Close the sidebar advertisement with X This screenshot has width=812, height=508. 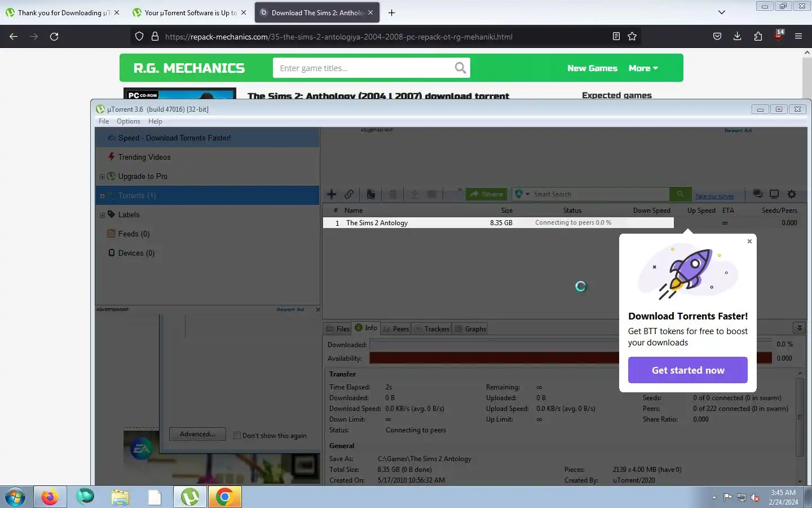click(x=318, y=309)
